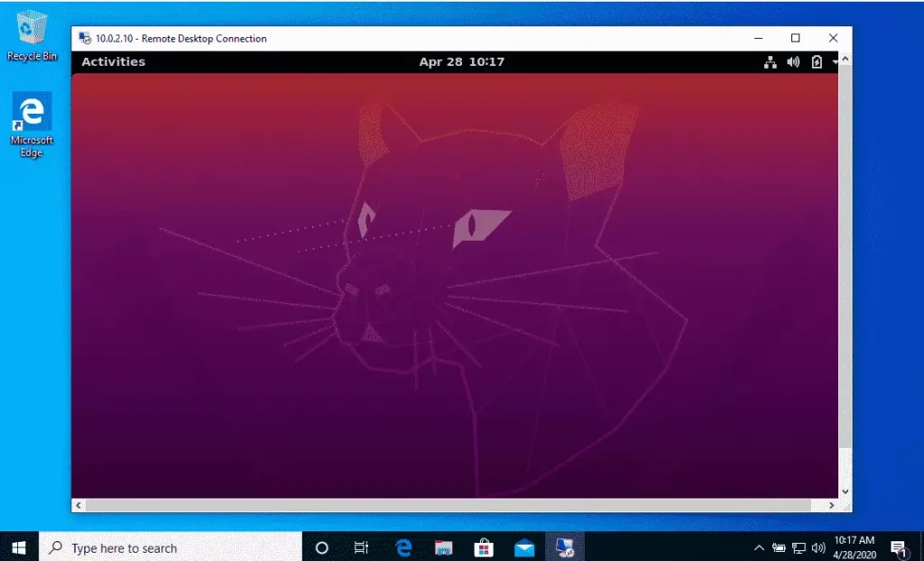Open the Mail app from the taskbar
Viewport: 924px width, 561px height.
tap(524, 548)
